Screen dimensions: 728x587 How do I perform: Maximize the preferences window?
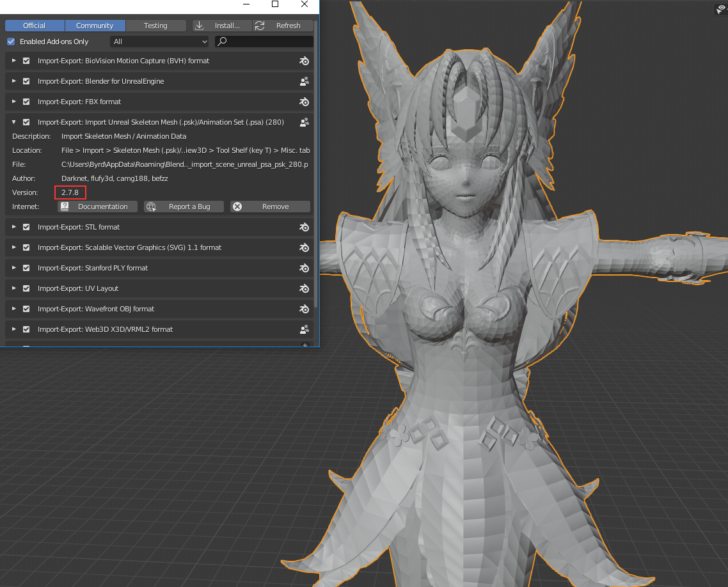point(275,4)
